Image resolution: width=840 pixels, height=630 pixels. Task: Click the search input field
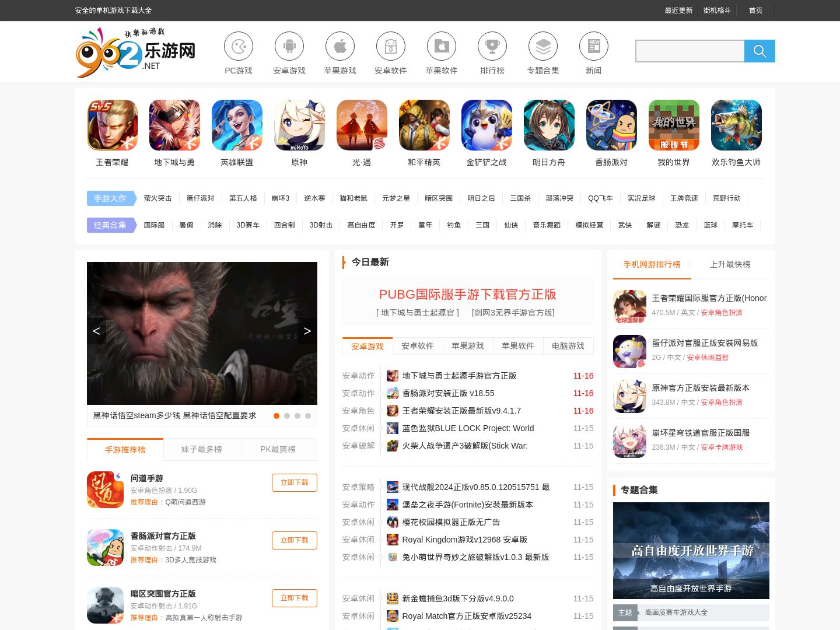pyautogui.click(x=690, y=51)
